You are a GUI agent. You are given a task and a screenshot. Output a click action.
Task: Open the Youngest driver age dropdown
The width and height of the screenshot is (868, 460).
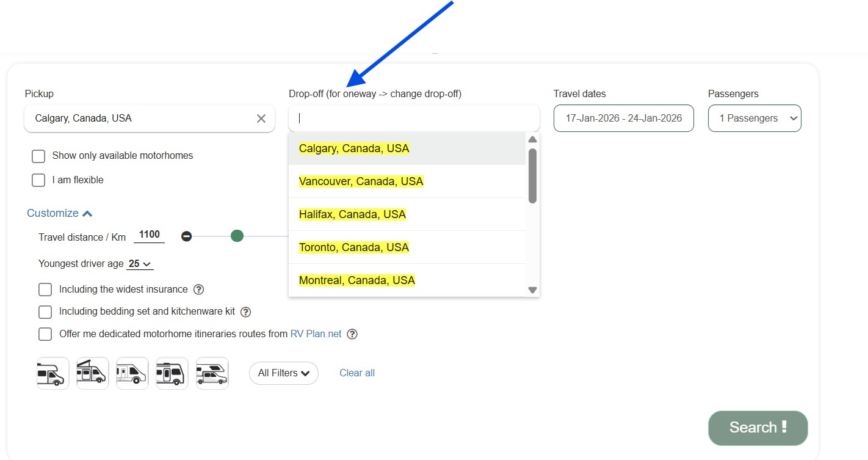(x=140, y=264)
